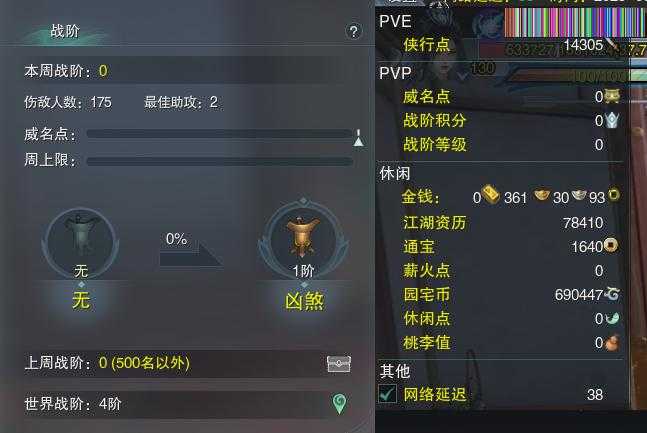Click the 0% rank progress arrow
647x433 pixels.
click(191, 250)
